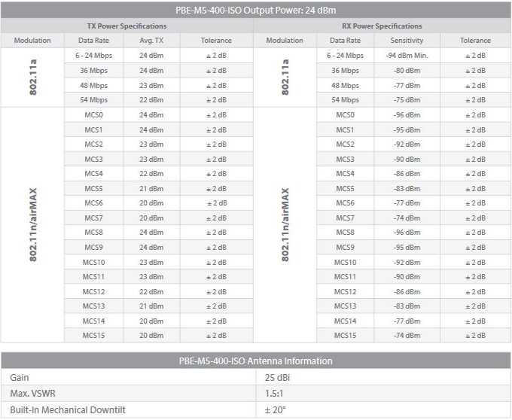Click the '-75 dBm' sensitivity value
This screenshot has width=512, height=420.
407,100
